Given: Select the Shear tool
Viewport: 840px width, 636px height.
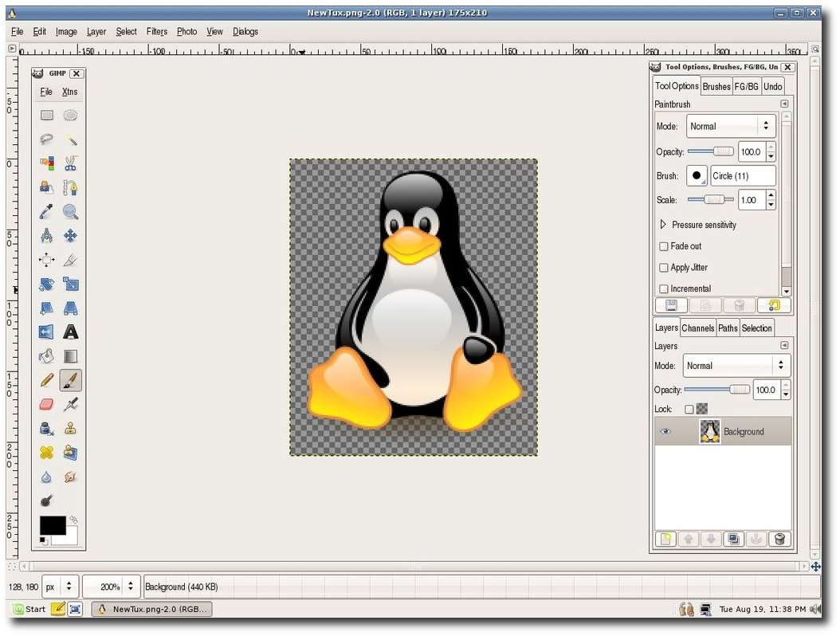Looking at the screenshot, I should [x=46, y=308].
